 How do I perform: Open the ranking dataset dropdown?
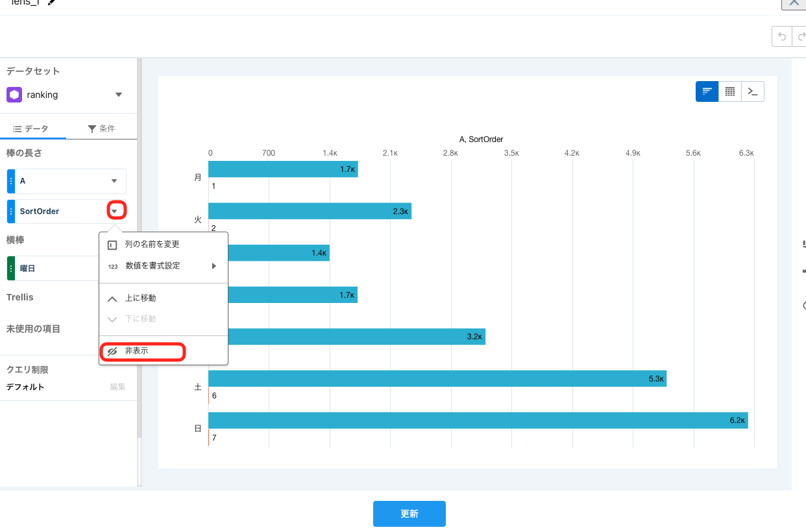point(119,95)
